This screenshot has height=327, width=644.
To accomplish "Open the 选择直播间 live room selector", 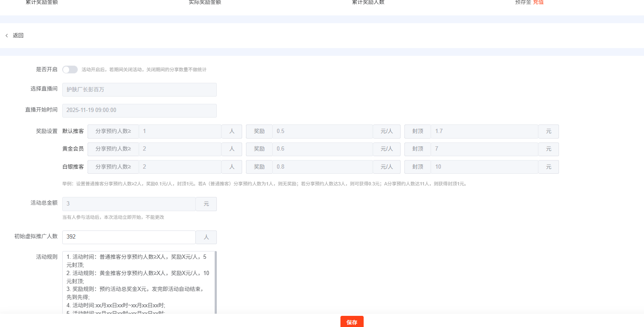I will coord(139,90).
